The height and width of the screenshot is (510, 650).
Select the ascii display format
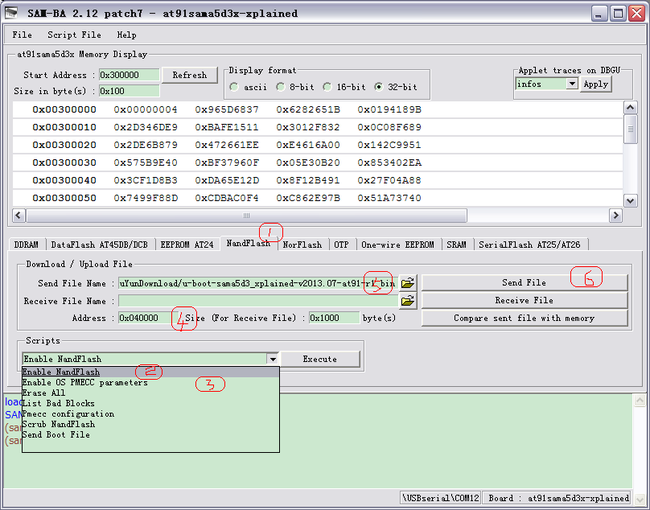pos(234,87)
